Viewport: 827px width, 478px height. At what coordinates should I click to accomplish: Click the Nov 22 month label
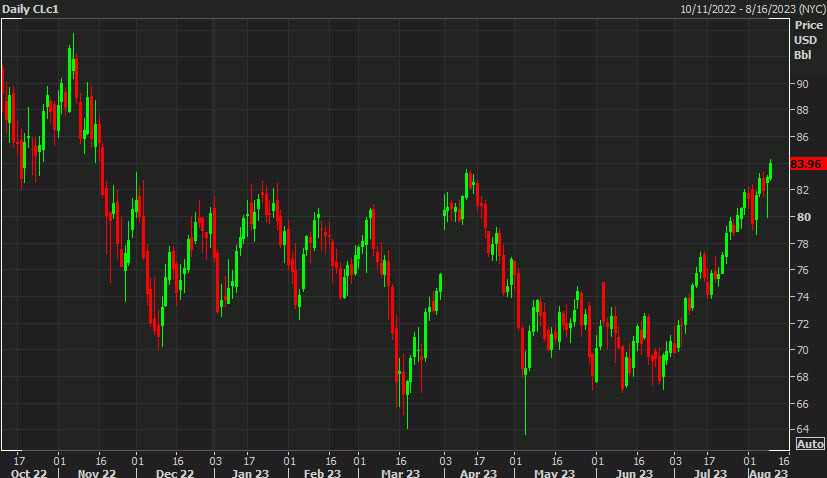97,473
